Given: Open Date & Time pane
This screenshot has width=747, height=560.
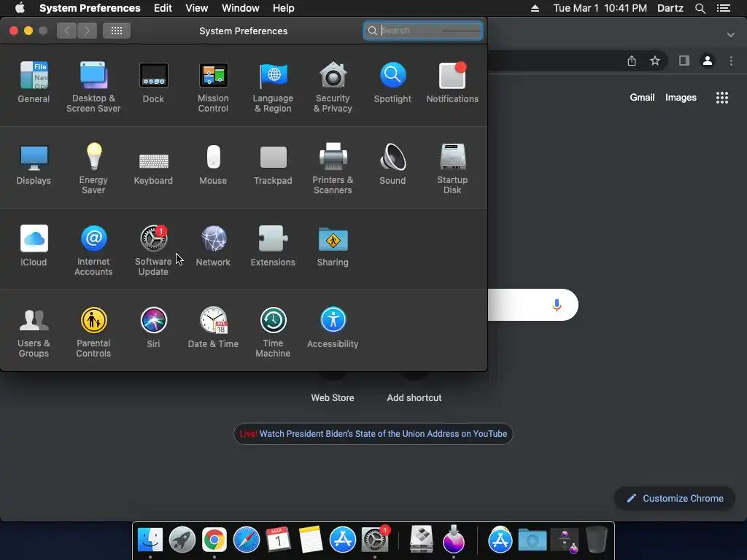Looking at the screenshot, I should 213,327.
